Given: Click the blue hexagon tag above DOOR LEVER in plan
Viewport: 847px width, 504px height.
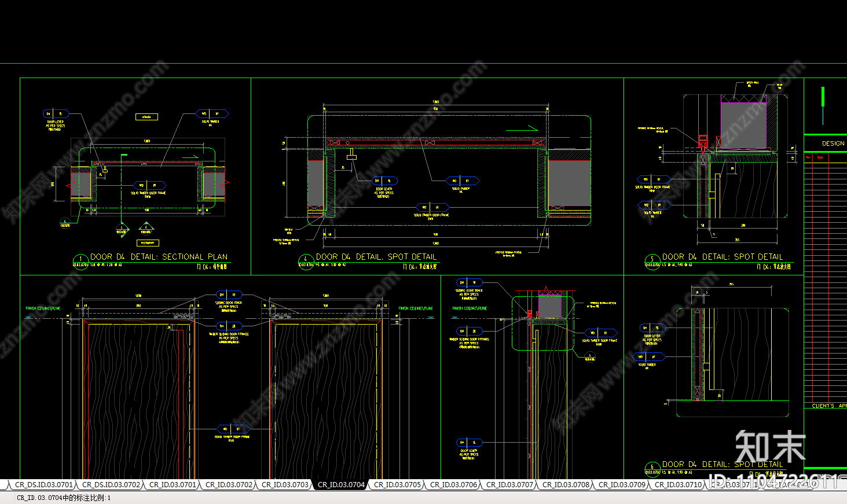Looking at the screenshot, I should click(x=55, y=114).
